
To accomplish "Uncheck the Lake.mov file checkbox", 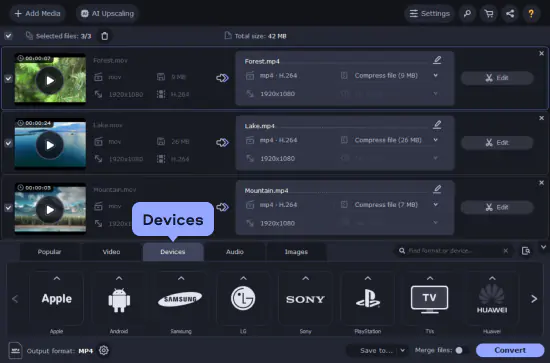I will pos(8,143).
